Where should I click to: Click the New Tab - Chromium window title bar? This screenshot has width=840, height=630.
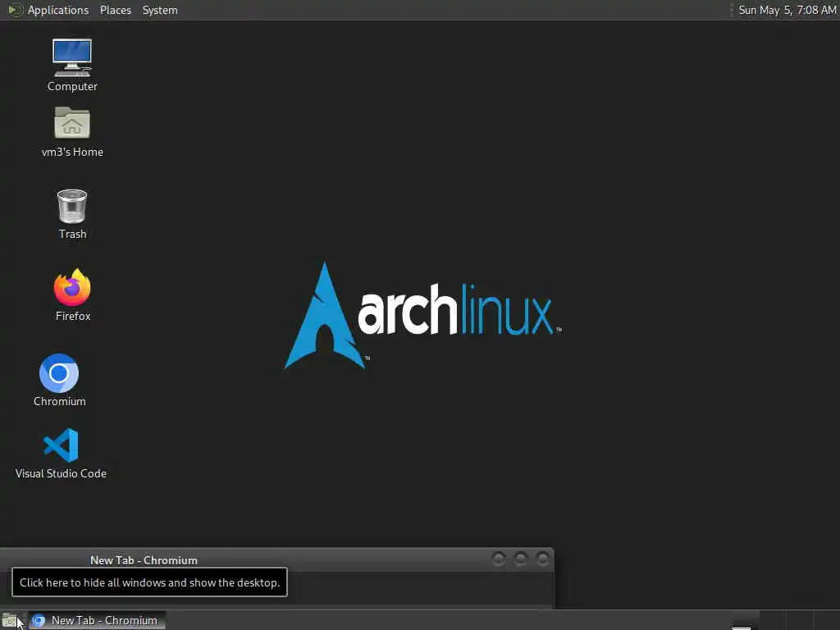click(x=276, y=559)
